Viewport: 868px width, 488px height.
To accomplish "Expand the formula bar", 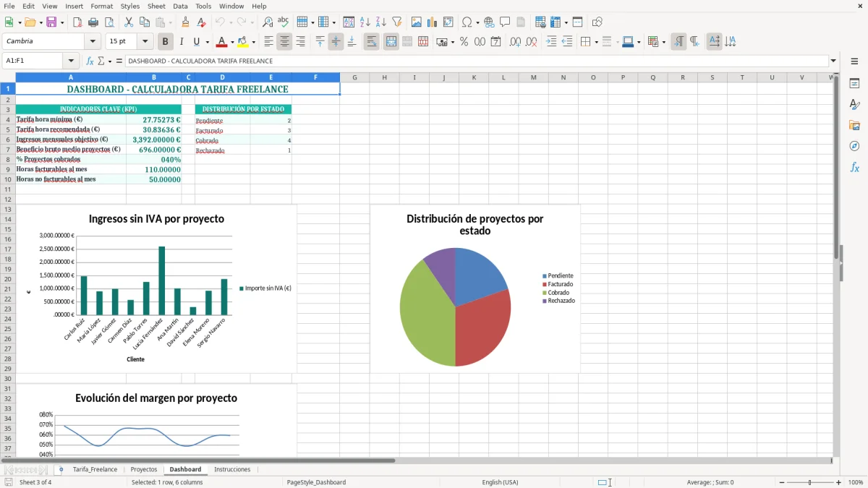I will tap(833, 61).
